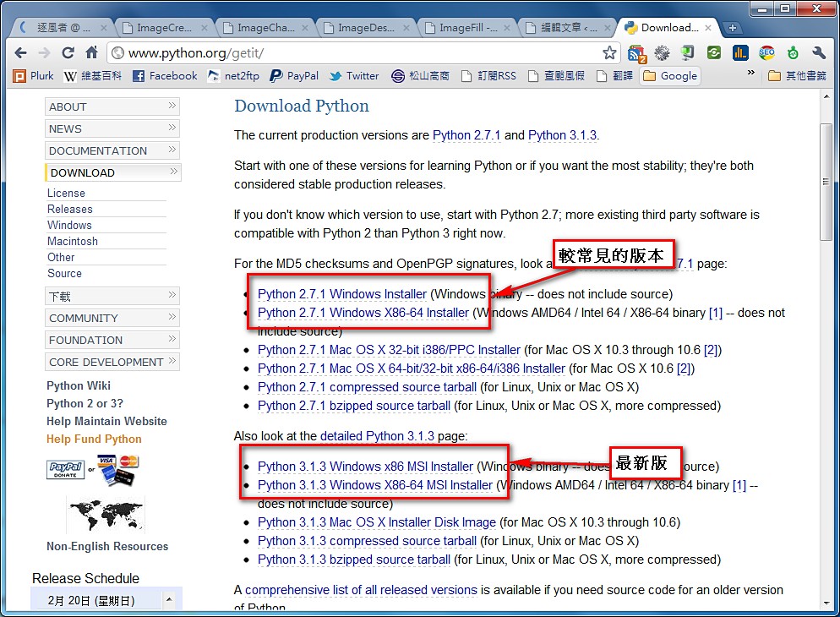Show hidden bookmarks with the chevron

coord(751,73)
